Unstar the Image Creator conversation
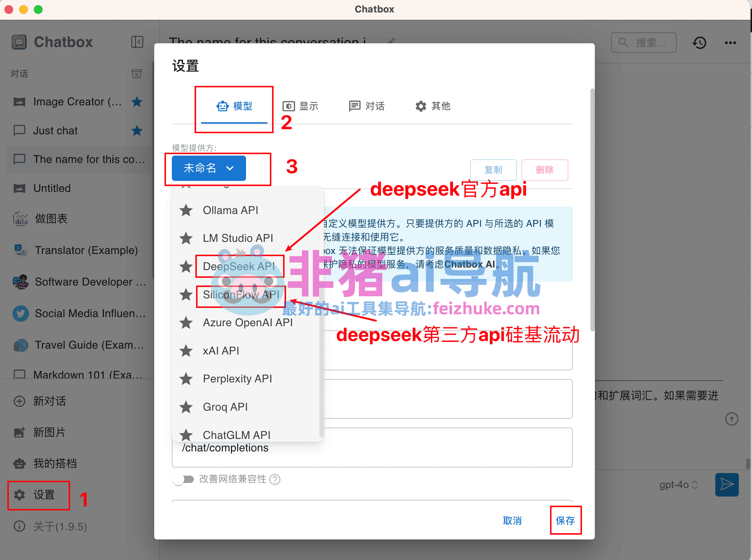The height and width of the screenshot is (560, 752). pos(137,102)
